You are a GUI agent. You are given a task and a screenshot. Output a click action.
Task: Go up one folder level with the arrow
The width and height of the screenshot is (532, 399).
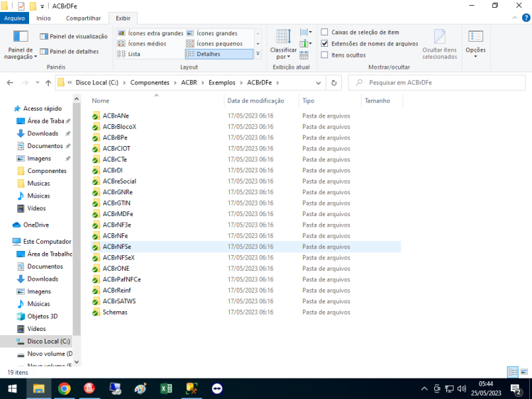pos(48,83)
